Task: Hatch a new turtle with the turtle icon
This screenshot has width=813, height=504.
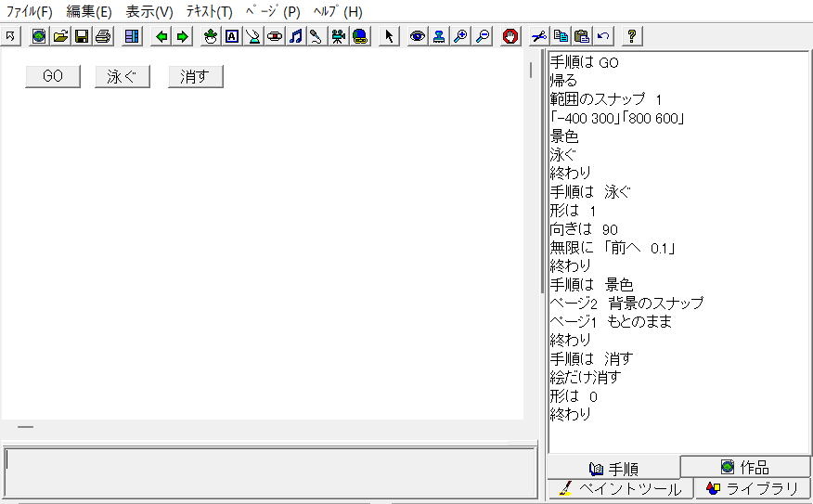Action: [x=211, y=36]
